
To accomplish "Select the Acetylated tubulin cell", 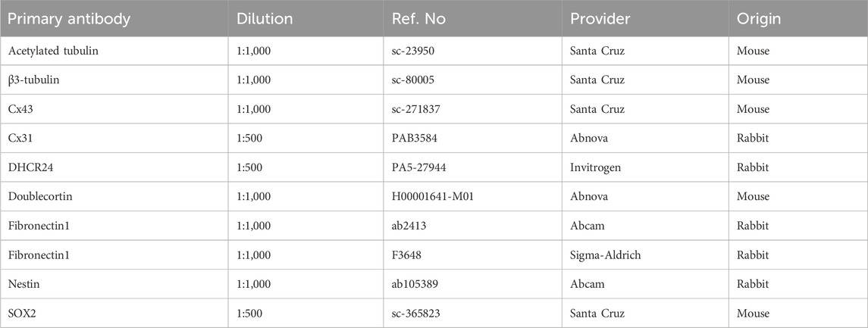I will (114, 51).
